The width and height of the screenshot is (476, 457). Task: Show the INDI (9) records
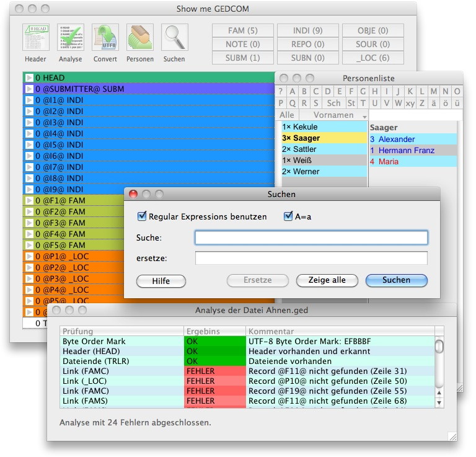(x=307, y=30)
